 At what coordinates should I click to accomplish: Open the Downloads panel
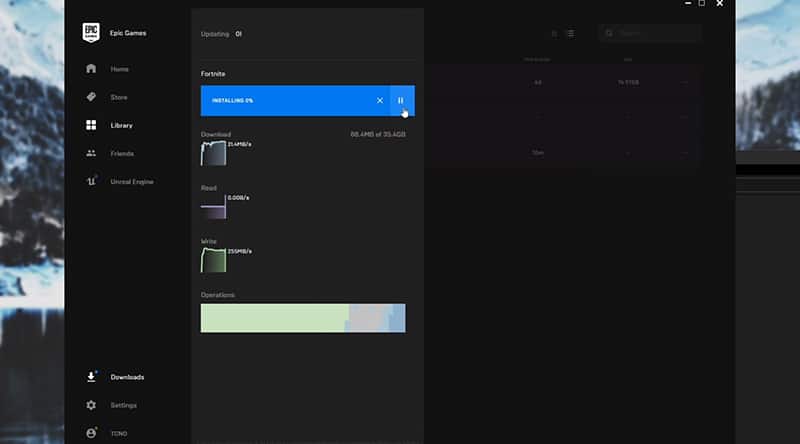(126, 377)
